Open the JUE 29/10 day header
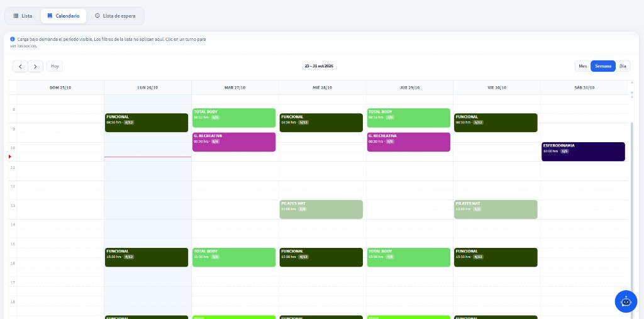The width and height of the screenshot is (644, 319). click(409, 87)
